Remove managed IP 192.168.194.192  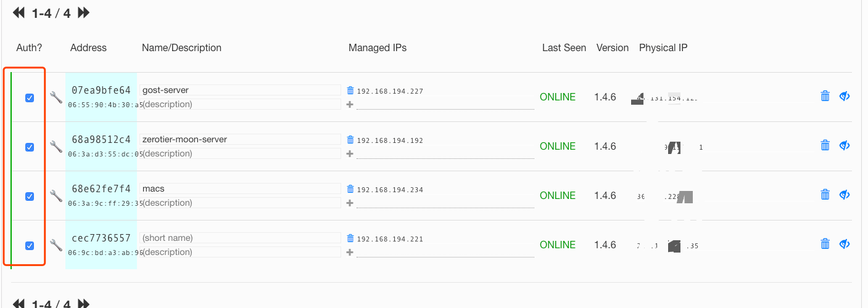pos(350,140)
